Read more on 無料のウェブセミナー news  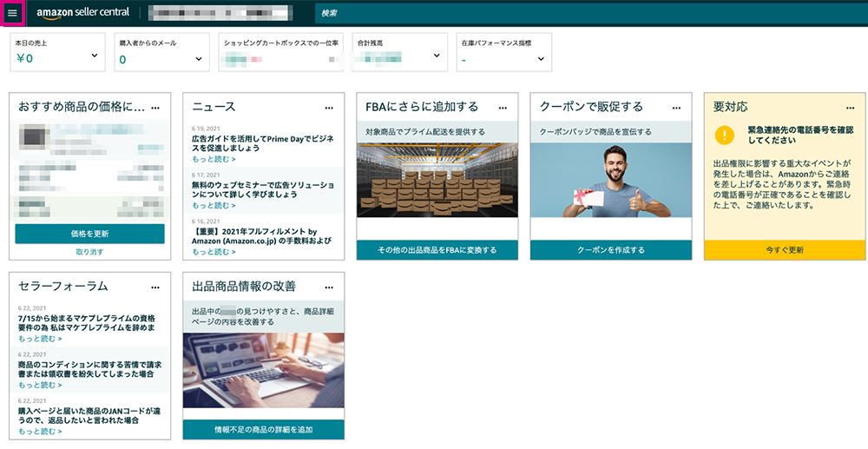tap(214, 206)
